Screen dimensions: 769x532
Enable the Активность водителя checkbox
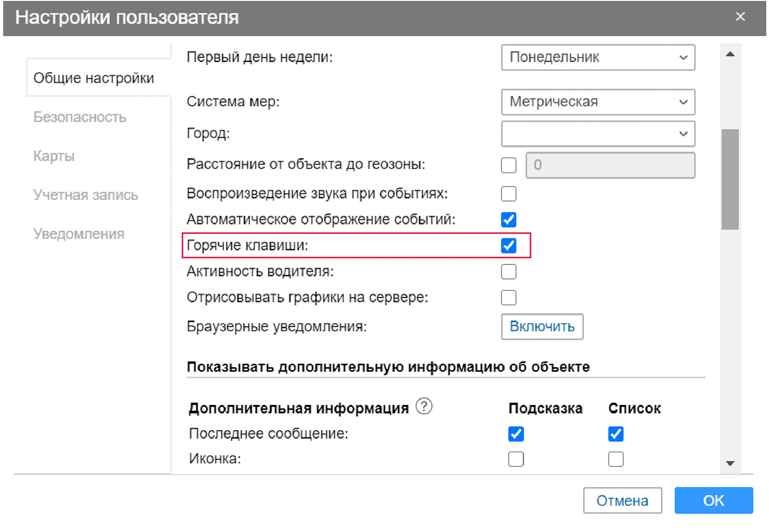pos(508,271)
